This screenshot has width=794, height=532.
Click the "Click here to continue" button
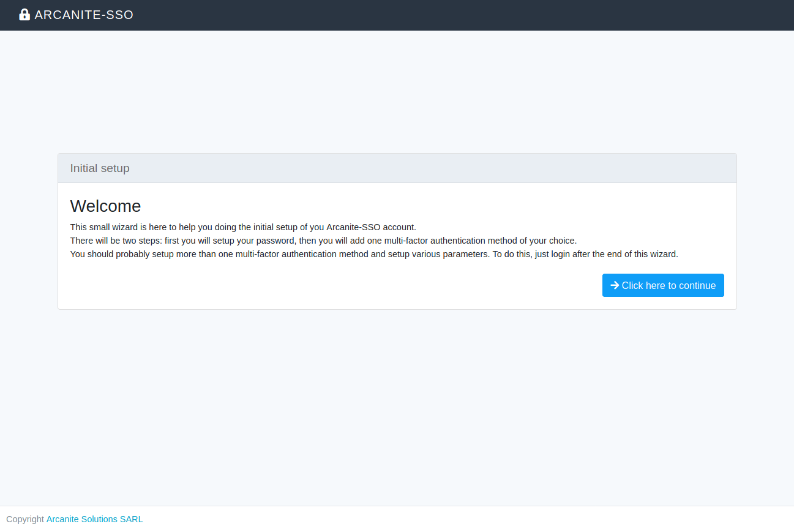pyautogui.click(x=663, y=285)
